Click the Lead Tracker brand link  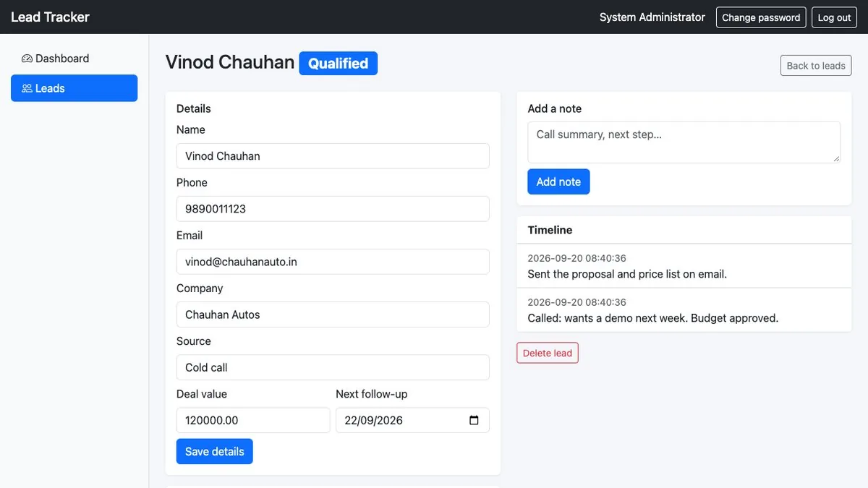click(50, 17)
